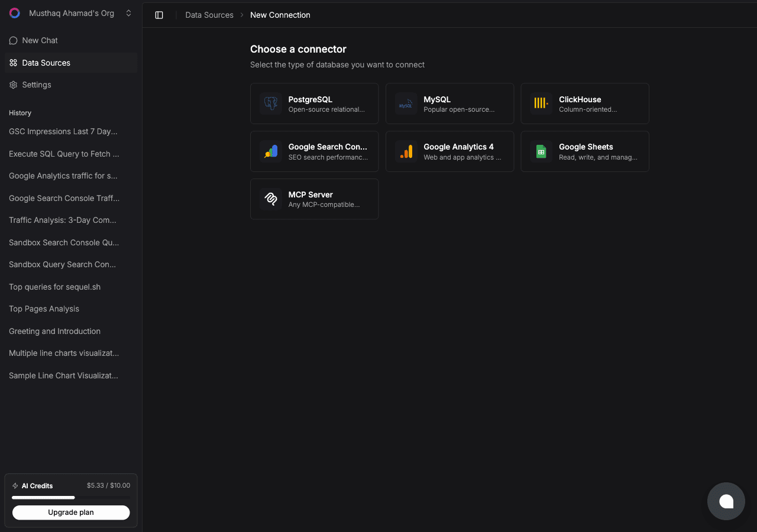757x532 pixels.
Task: Choose Google Sheets connector title
Action: point(586,147)
